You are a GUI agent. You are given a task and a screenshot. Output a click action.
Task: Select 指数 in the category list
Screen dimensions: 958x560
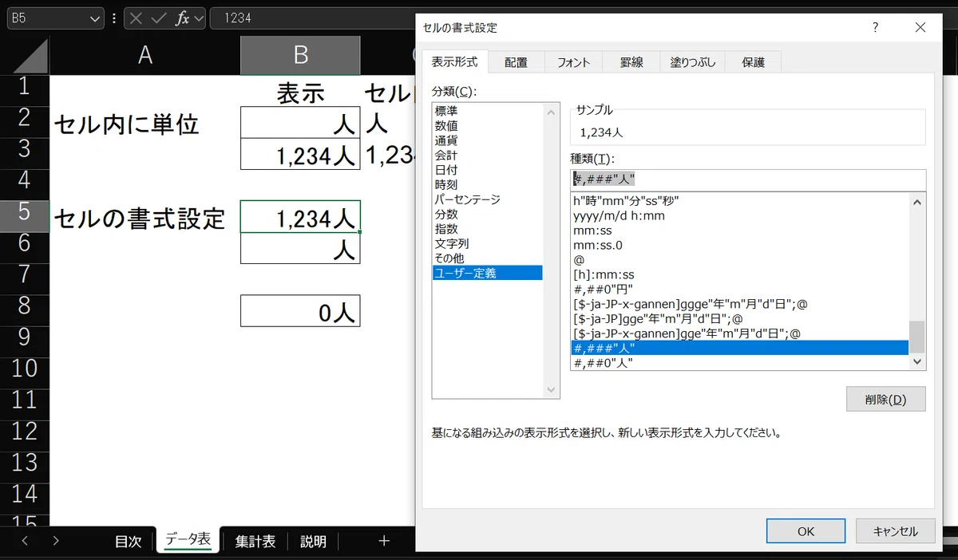coord(487,229)
